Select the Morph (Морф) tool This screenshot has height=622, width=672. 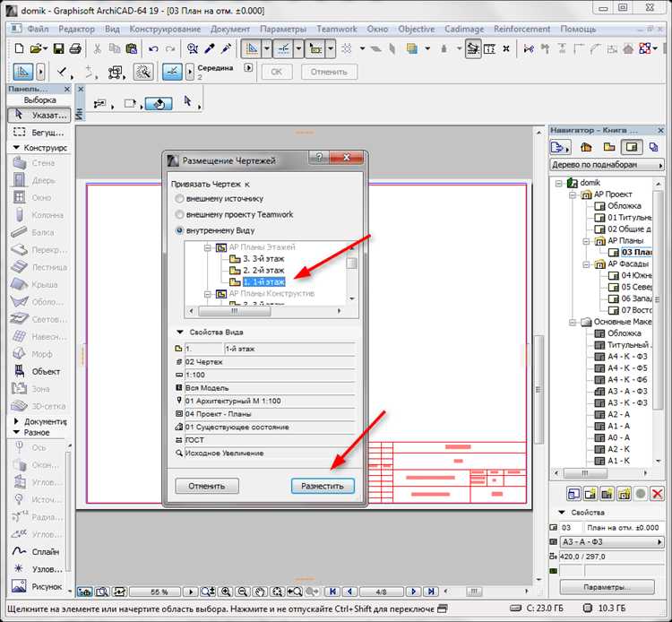point(39,354)
